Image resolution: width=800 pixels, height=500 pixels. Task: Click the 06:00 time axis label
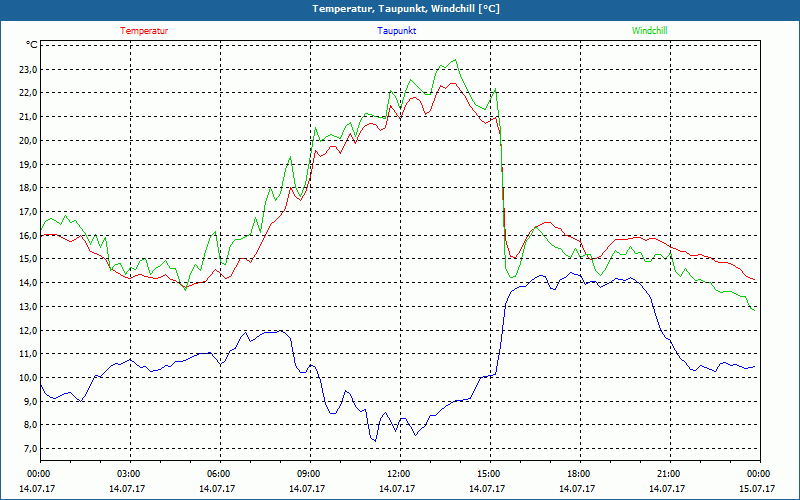[220, 474]
